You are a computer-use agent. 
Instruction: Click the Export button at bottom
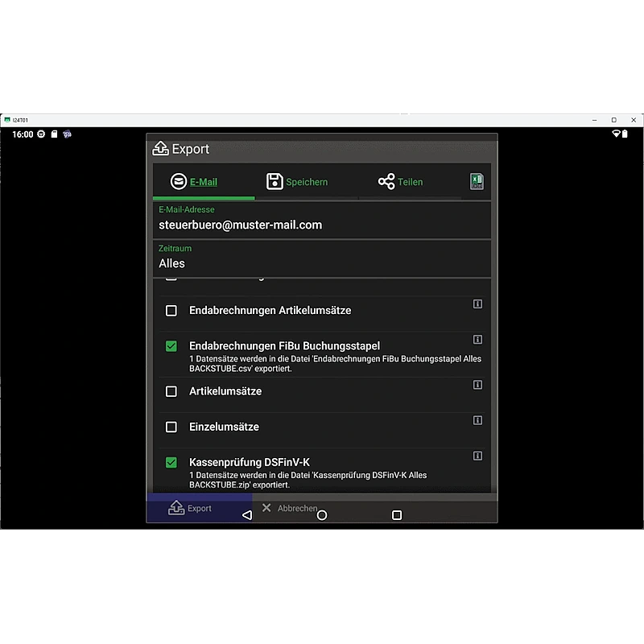200,508
